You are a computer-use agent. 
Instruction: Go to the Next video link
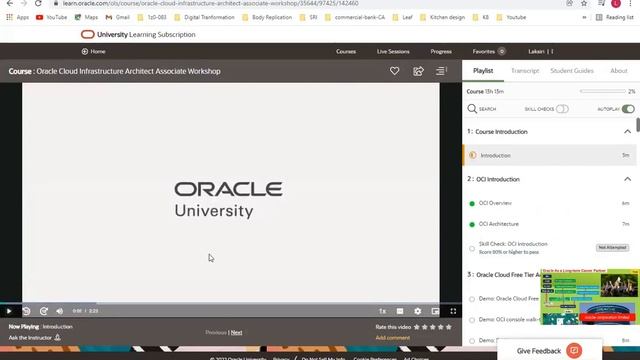tap(236, 333)
